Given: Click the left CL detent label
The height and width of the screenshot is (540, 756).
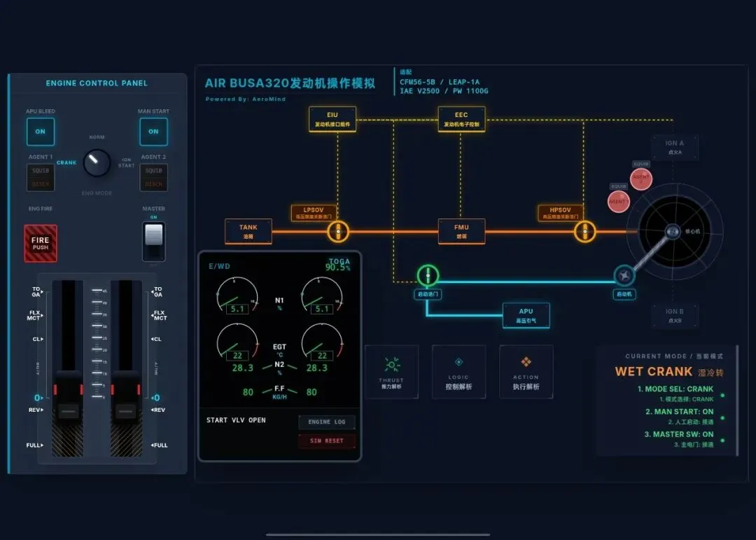Looking at the screenshot, I should click(38, 339).
